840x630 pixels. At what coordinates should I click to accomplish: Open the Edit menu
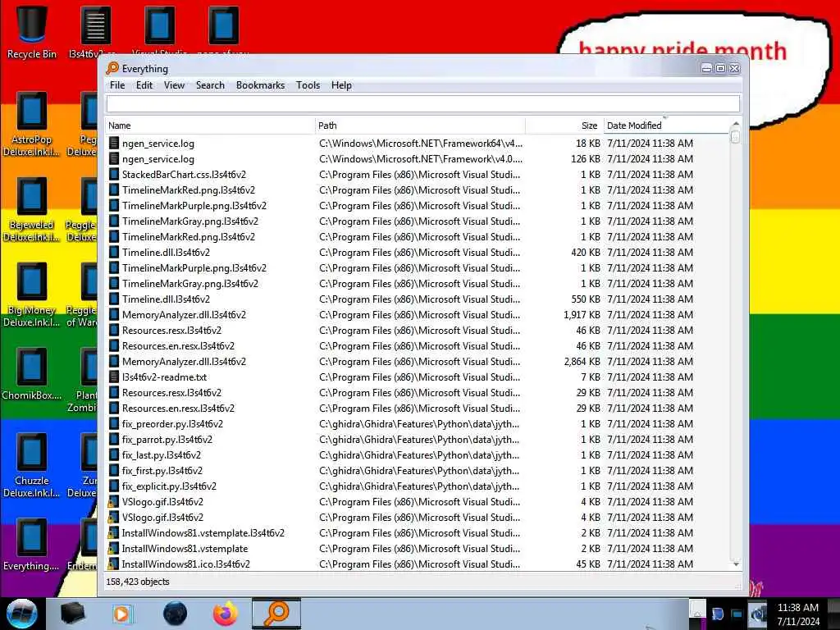144,85
